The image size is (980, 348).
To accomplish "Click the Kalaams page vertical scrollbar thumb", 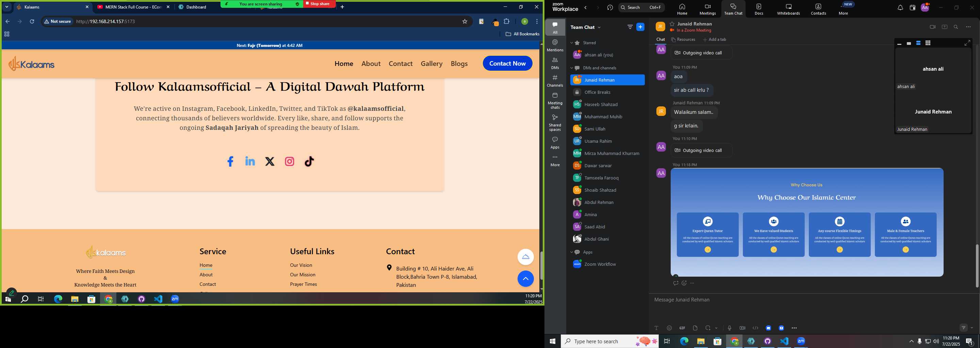I will click(x=541, y=265).
